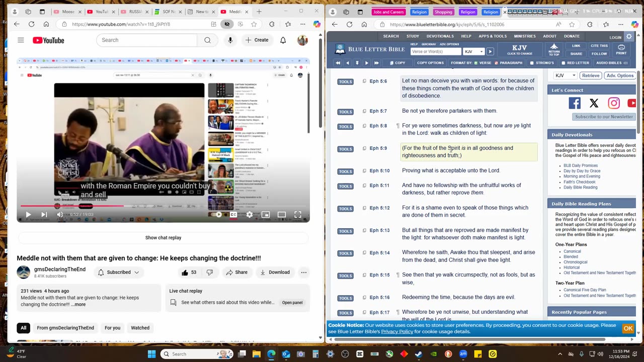Click Open panel for live chat replay

292,303
